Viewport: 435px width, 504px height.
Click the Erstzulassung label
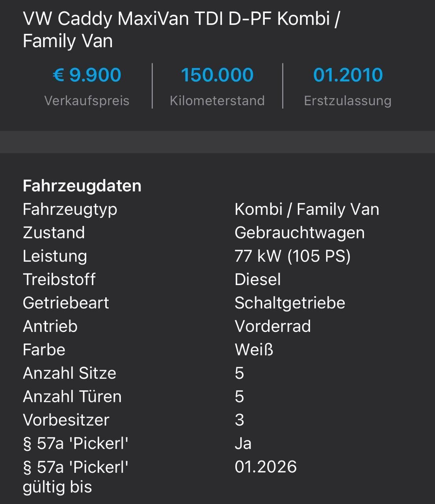coord(348,101)
